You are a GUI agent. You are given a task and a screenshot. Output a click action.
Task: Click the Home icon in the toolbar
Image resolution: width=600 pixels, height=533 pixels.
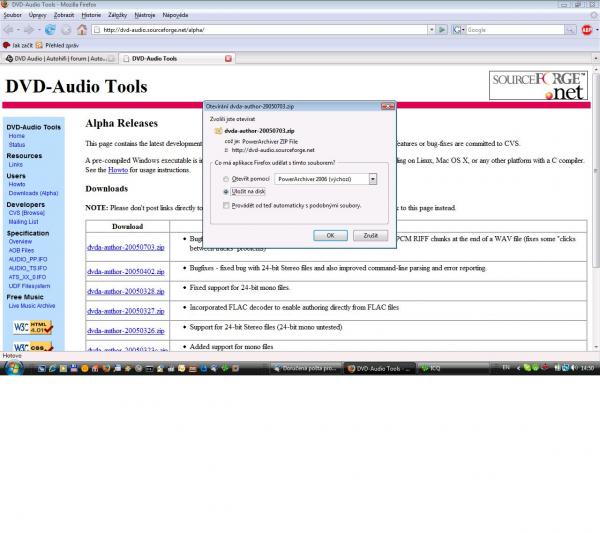81,30
